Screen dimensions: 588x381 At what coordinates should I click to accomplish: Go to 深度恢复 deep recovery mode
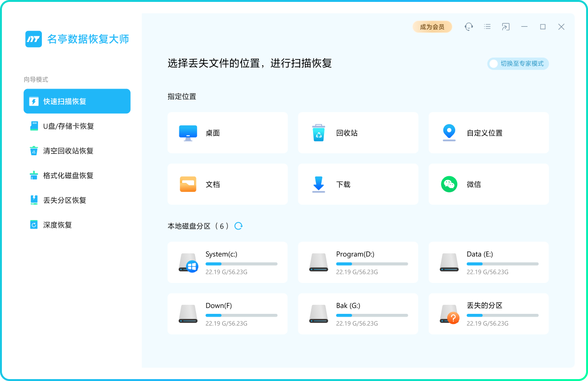[58, 225]
